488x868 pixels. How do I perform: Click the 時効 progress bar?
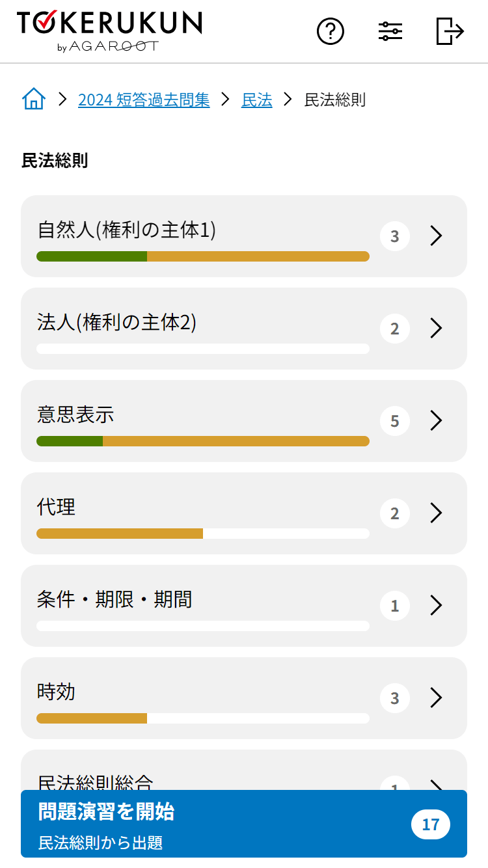[x=203, y=718]
